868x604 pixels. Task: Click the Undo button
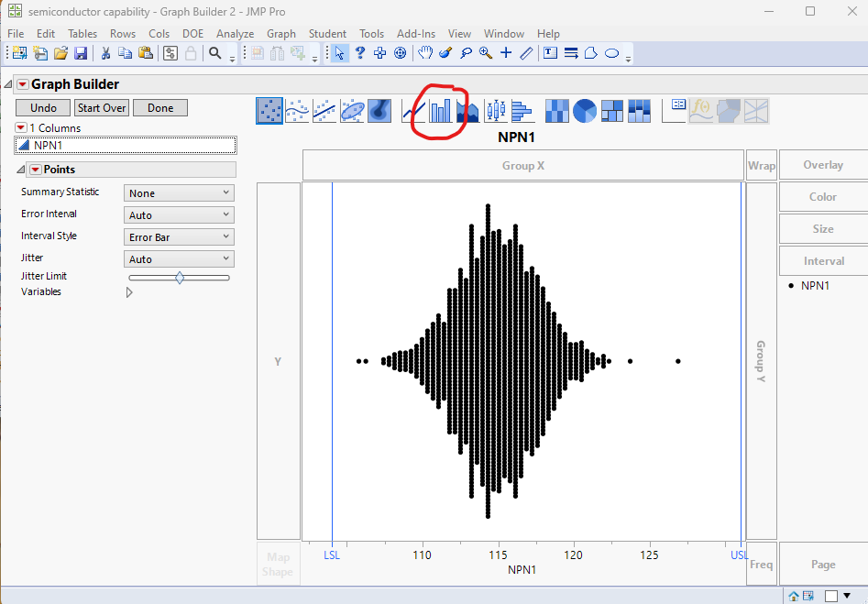[43, 108]
